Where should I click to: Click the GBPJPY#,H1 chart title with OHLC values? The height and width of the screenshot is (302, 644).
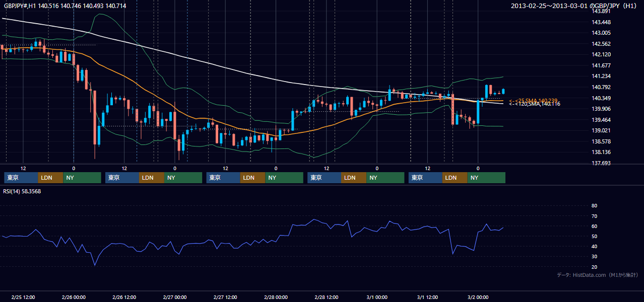click(65, 6)
